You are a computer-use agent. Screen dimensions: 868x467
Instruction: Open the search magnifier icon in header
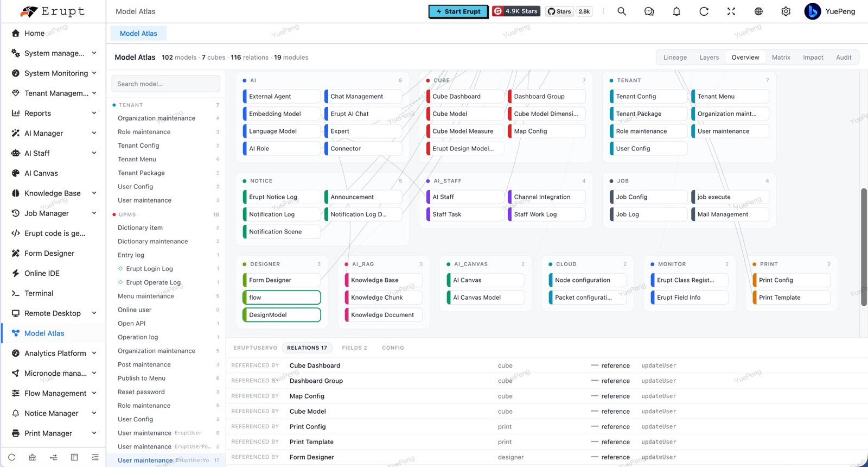click(622, 11)
